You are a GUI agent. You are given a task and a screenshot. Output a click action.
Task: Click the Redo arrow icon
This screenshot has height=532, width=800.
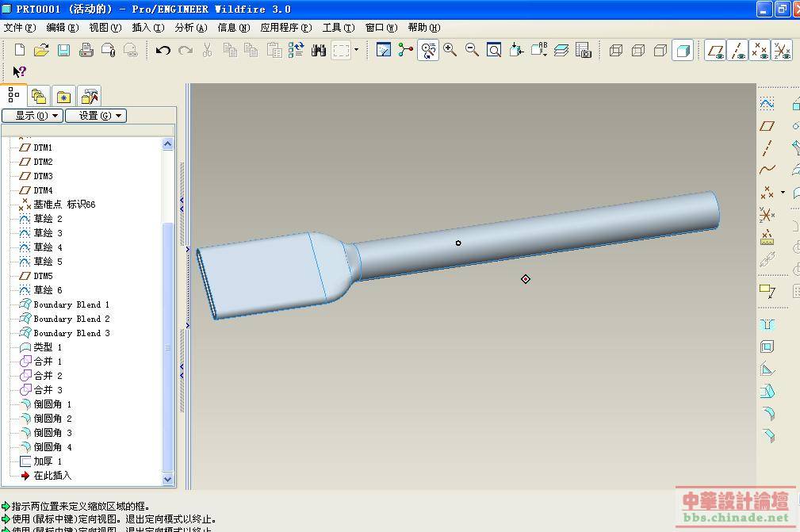[186, 50]
